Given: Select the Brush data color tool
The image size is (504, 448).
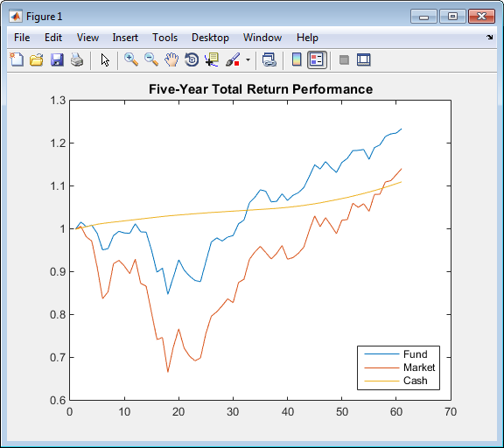Looking at the screenshot, I should pos(233,59).
